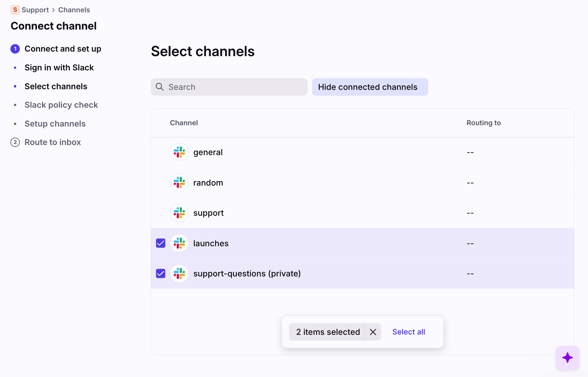Click the Slack icon next to general
588x377 pixels.
click(x=179, y=152)
